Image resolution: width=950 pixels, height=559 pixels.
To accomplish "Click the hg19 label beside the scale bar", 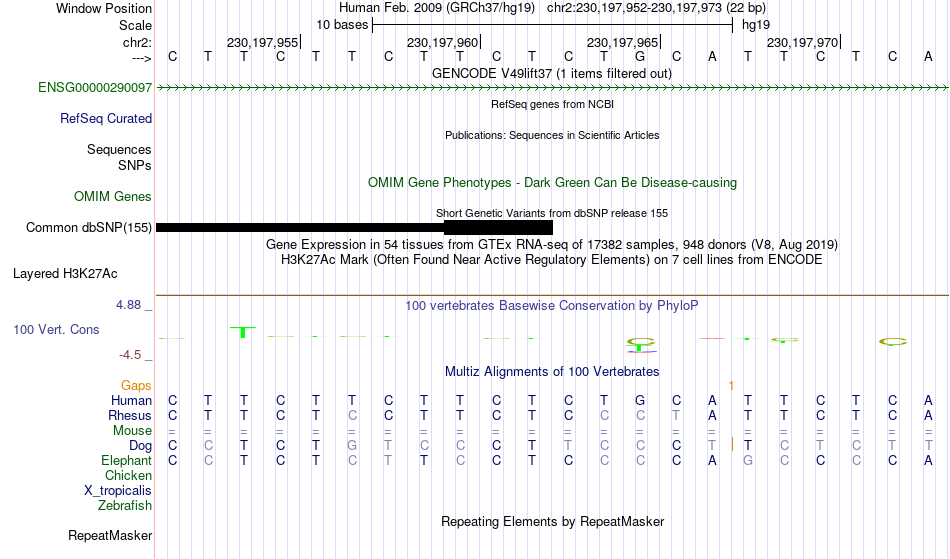I will 756,25.
